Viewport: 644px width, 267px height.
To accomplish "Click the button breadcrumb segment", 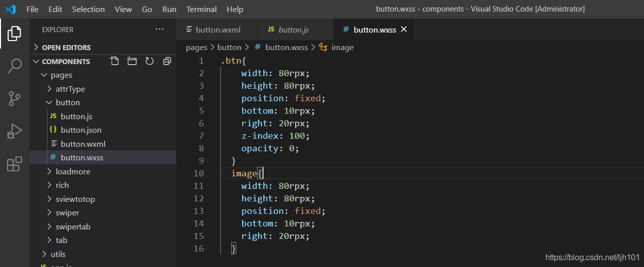I will coord(229,47).
